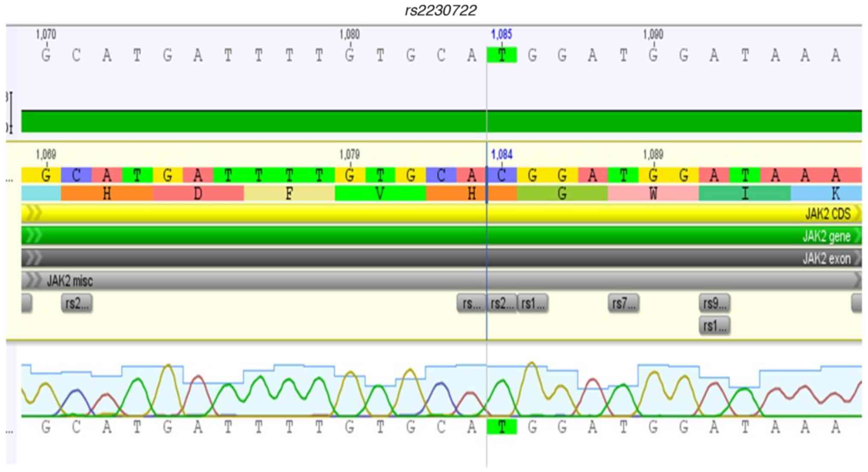Select the leftmost rs2... SNP tag
The width and height of the screenshot is (868, 472).
pyautogui.click(x=77, y=303)
